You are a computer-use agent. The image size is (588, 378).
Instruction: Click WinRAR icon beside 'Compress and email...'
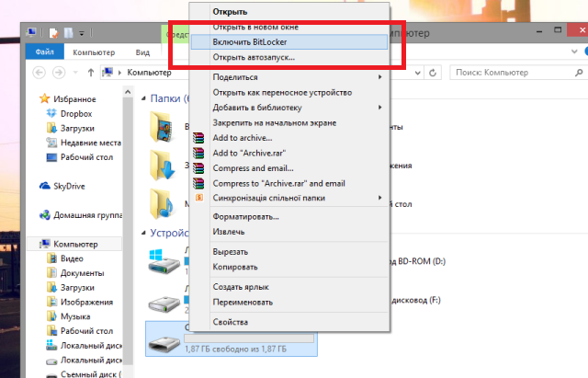(198, 168)
